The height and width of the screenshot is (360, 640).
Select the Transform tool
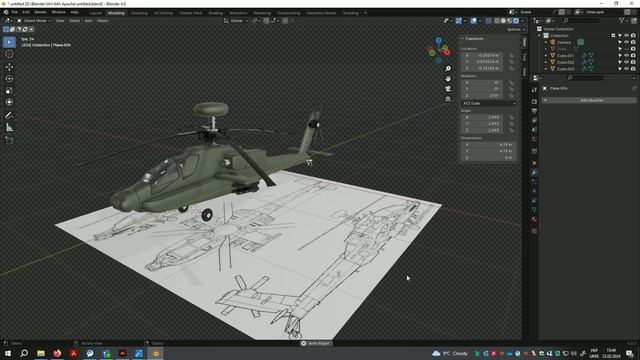coord(9,102)
